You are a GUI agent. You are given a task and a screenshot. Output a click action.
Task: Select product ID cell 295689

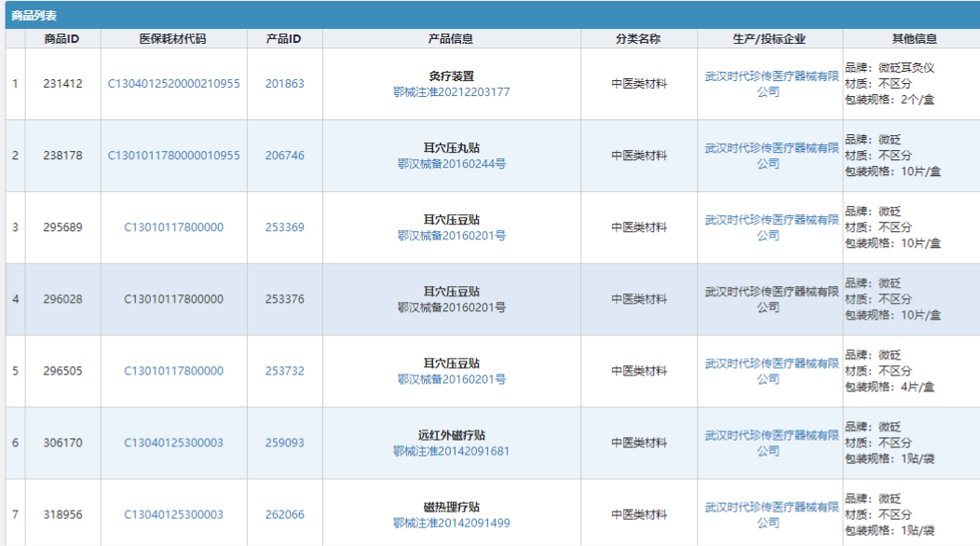[x=62, y=227]
